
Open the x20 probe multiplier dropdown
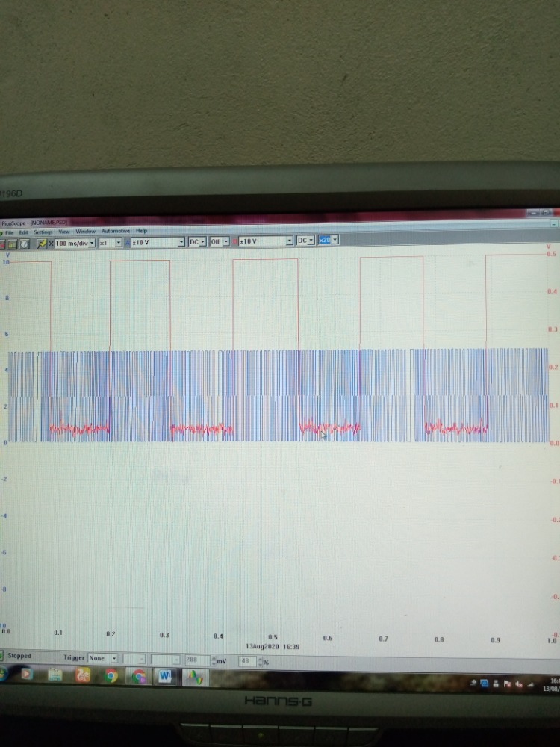coord(329,240)
